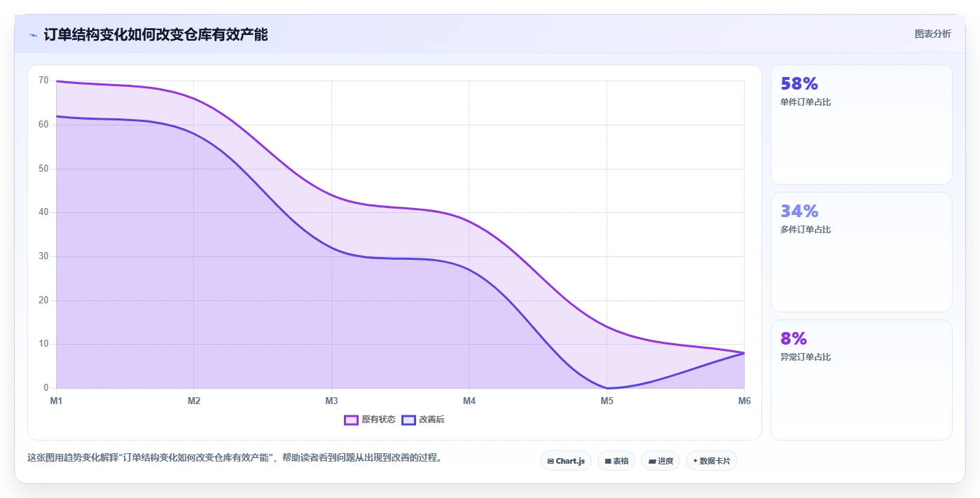Click the M5 x-axis label

[x=607, y=401]
